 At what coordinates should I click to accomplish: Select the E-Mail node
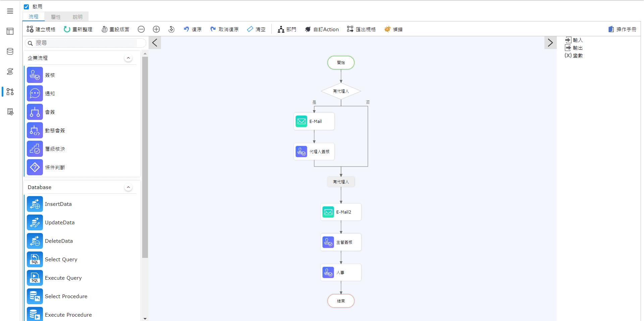coord(314,121)
